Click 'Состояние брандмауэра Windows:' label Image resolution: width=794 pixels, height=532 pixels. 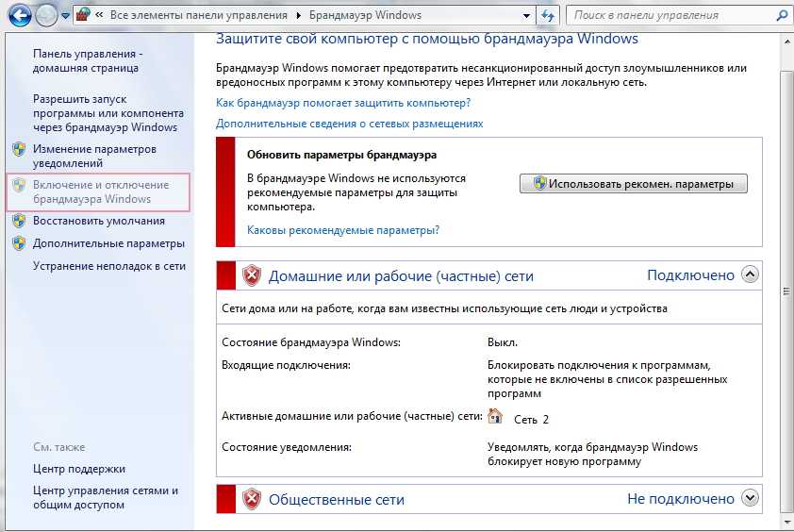pos(311,342)
